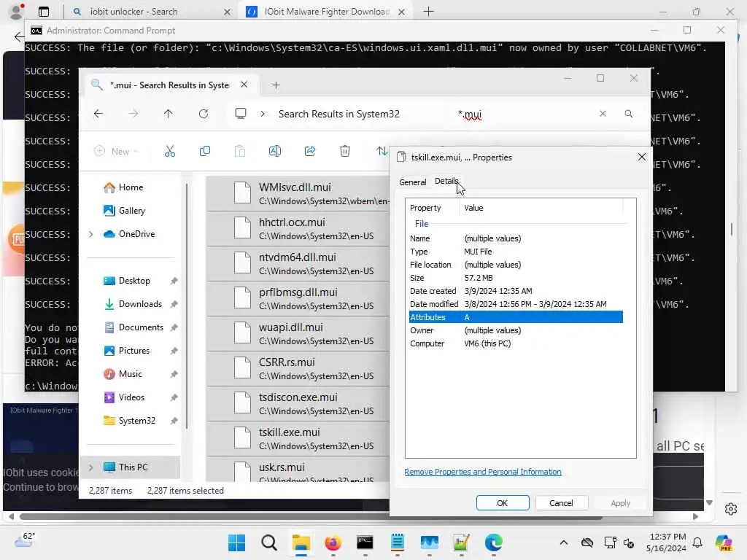Open taskbar Search
747x560 pixels.
(269, 542)
